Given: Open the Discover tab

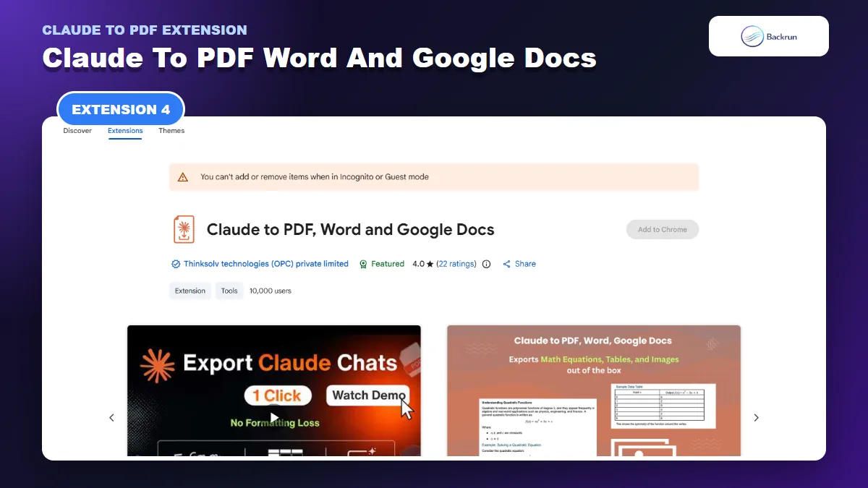Looking at the screenshot, I should [77, 131].
